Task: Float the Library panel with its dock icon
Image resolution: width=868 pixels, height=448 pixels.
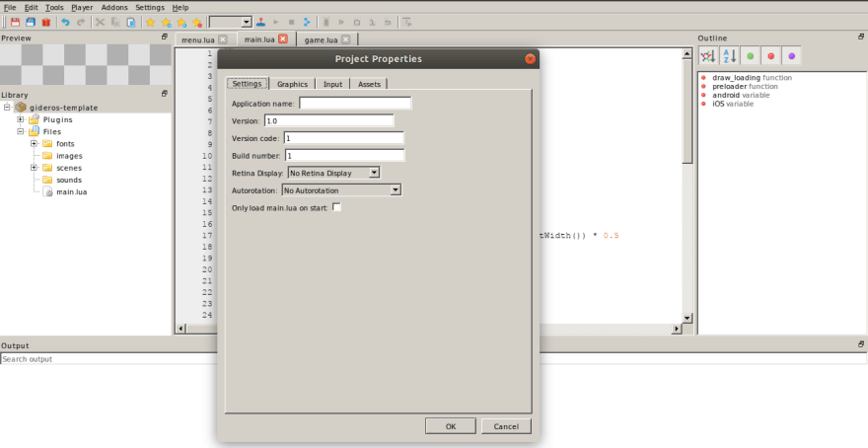Action: click(x=165, y=94)
